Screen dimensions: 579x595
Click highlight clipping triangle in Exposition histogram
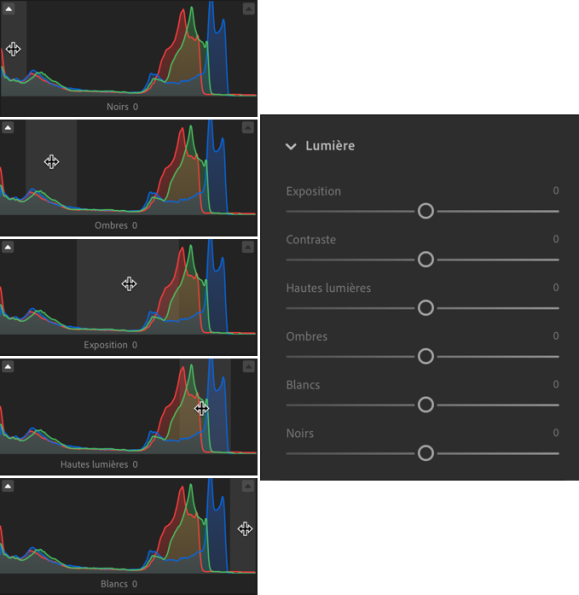click(x=248, y=247)
